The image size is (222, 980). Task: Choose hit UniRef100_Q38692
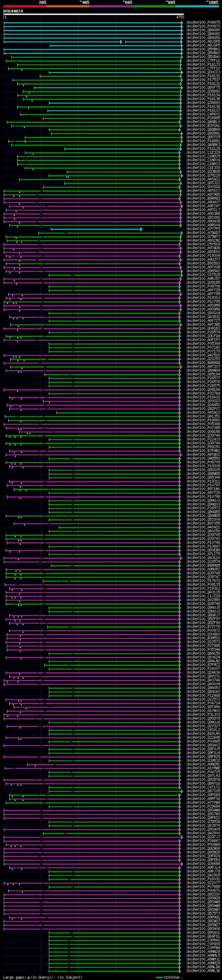203,91
